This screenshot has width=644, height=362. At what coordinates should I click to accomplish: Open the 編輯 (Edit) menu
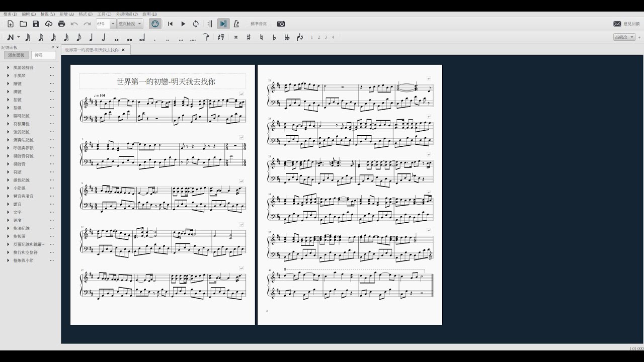(x=29, y=14)
